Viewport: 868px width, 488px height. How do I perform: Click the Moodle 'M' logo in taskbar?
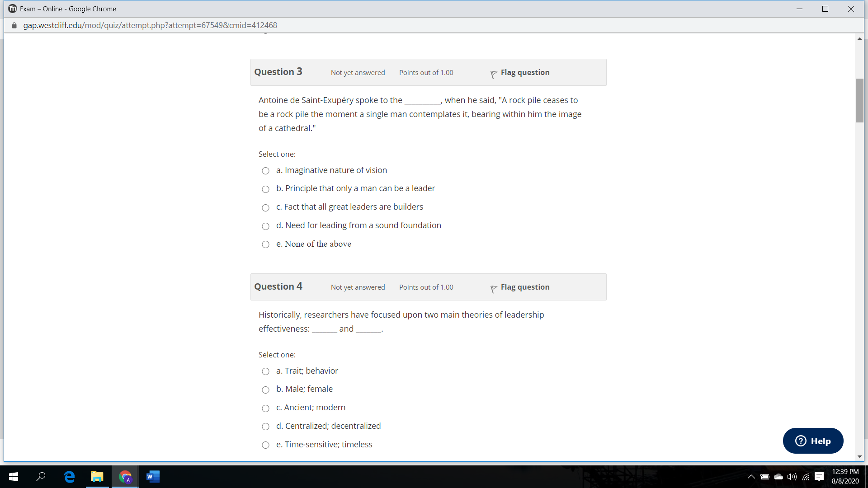tap(11, 8)
